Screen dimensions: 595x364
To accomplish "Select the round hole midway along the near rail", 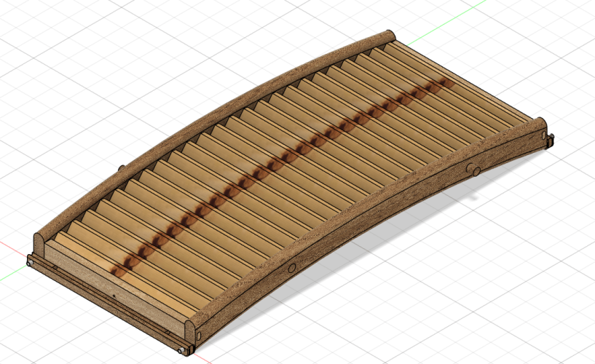I will [292, 269].
